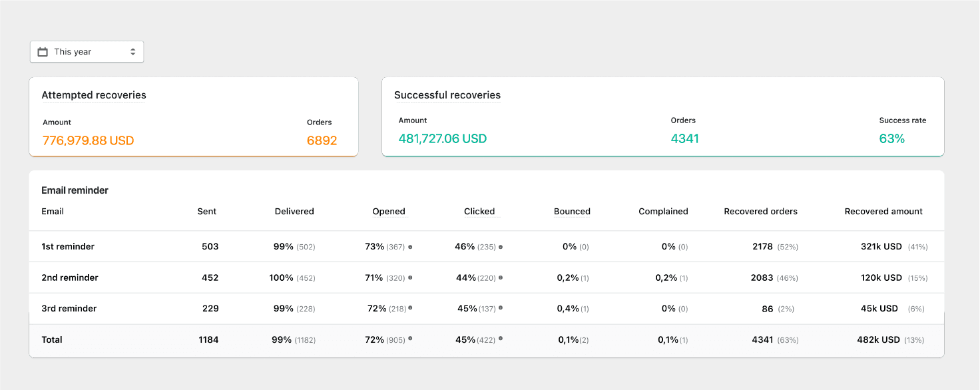Click the attempted amount 776,979.88 USD
Viewport: 980px width, 390px height.
click(88, 140)
